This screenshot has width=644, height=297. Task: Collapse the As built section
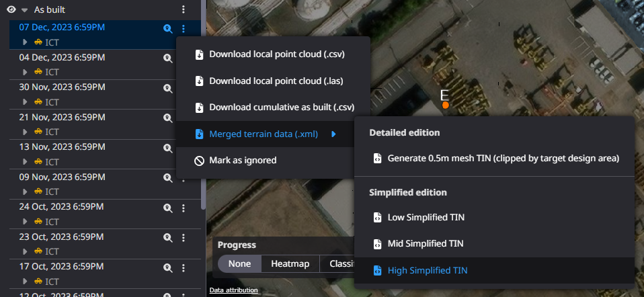[x=25, y=10]
